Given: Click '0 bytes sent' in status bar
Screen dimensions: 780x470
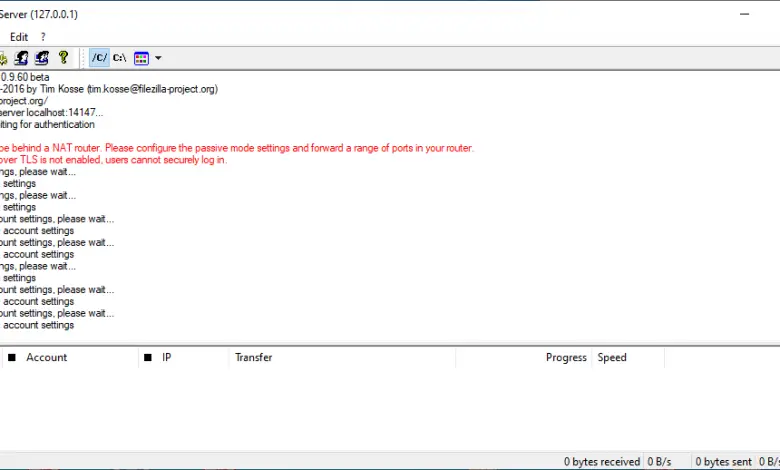Looking at the screenshot, I should pyautogui.click(x=723, y=462).
